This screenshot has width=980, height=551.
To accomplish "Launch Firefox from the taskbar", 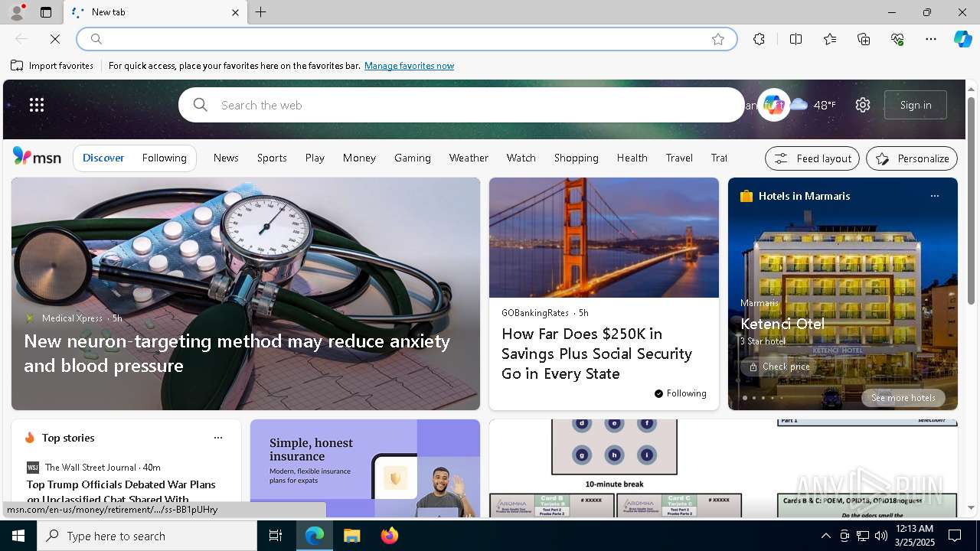I will [390, 536].
